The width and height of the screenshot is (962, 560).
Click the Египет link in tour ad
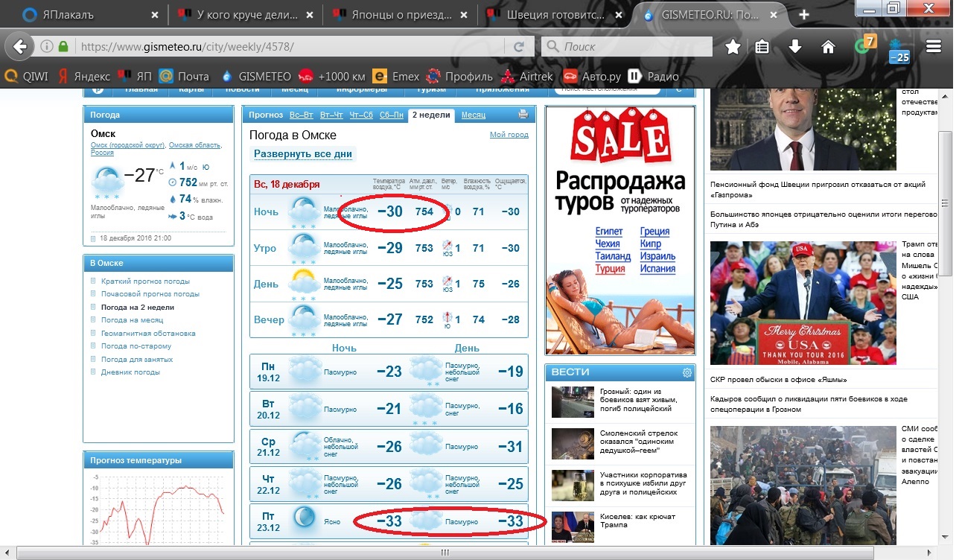609,232
